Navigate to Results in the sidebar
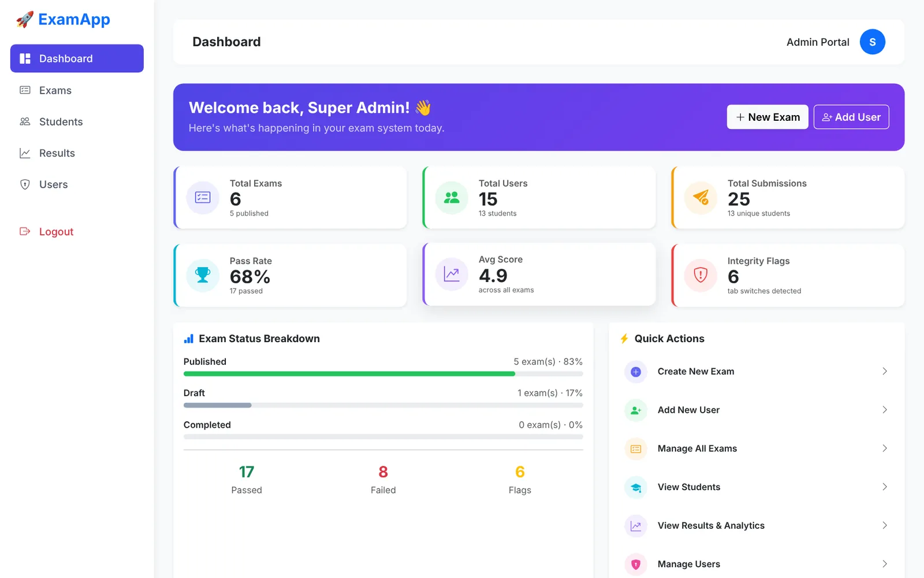The image size is (924, 578). (77, 153)
